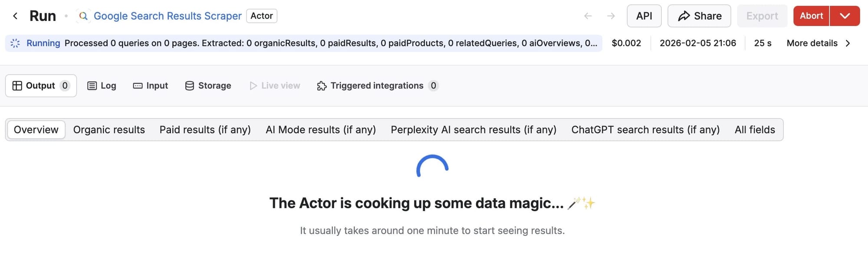Select the Storage database icon
The width and height of the screenshot is (868, 260).
pos(190,86)
